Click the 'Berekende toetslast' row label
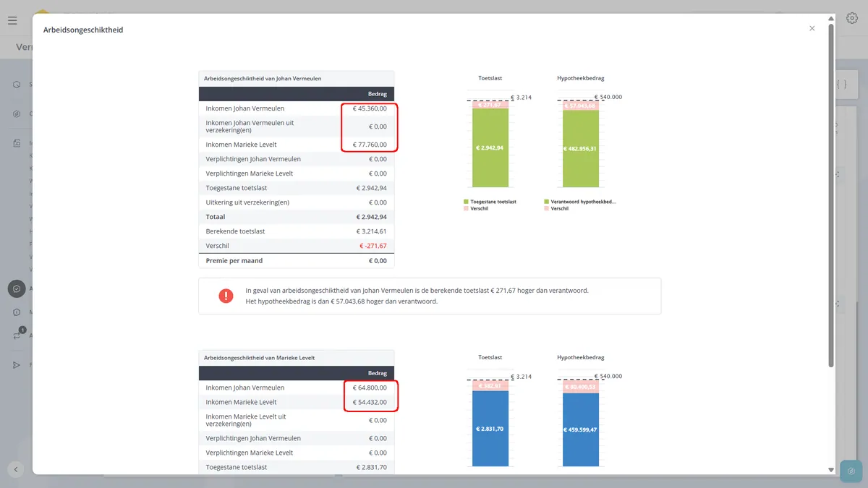868x488 pixels. coord(235,231)
